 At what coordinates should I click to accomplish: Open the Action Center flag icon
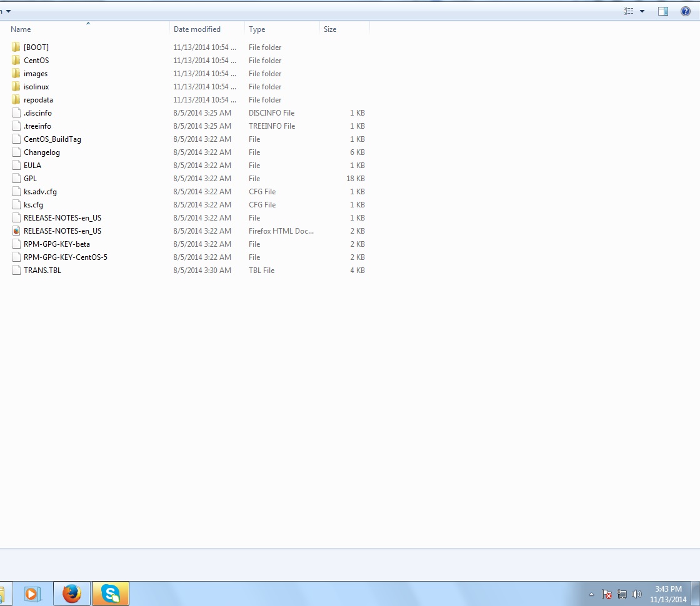click(606, 594)
